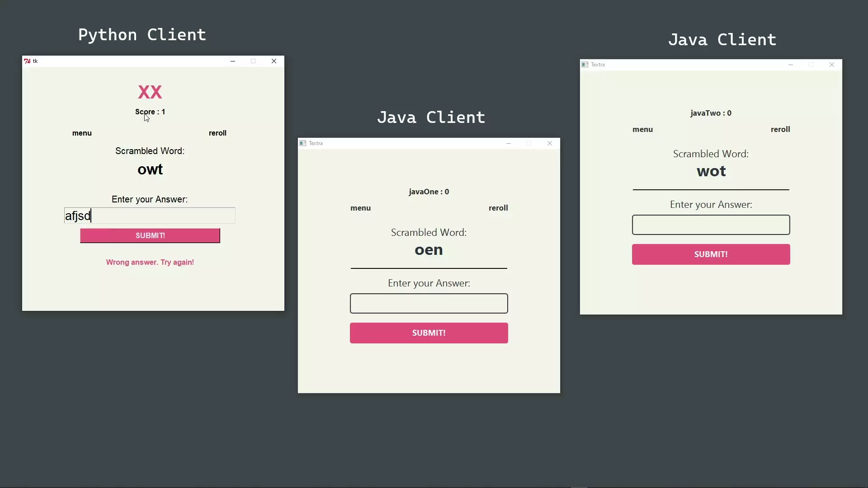Viewport: 868px width, 488px height.
Task: Click the Textra icon in the javaOne window
Action: pos(303,143)
